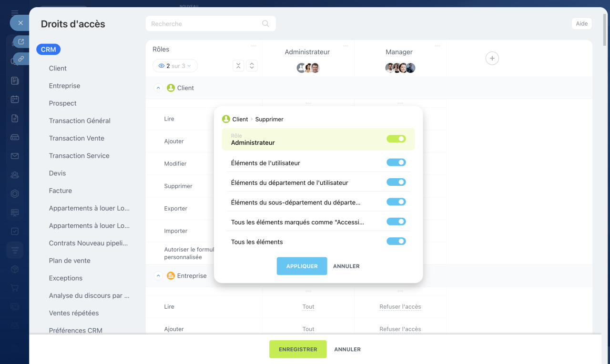Click the collapse all rows icon

(238, 66)
